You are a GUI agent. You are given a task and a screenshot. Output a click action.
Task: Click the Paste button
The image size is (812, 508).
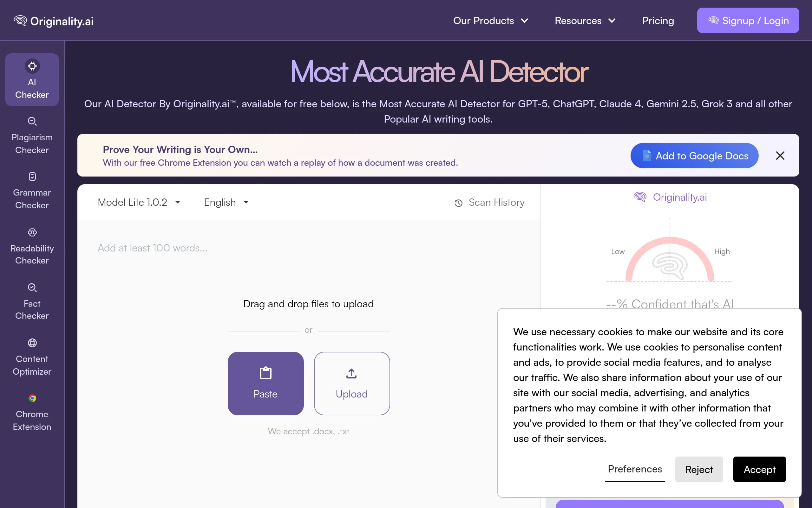coord(265,383)
